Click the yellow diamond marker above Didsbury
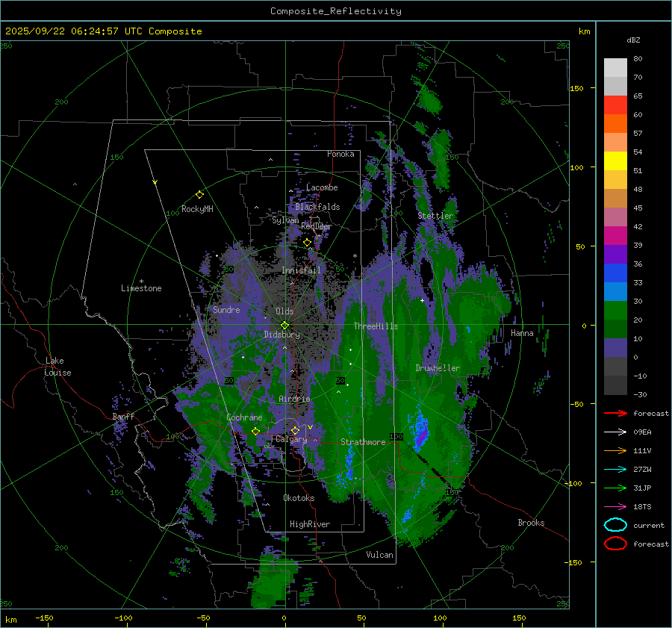 (284, 325)
